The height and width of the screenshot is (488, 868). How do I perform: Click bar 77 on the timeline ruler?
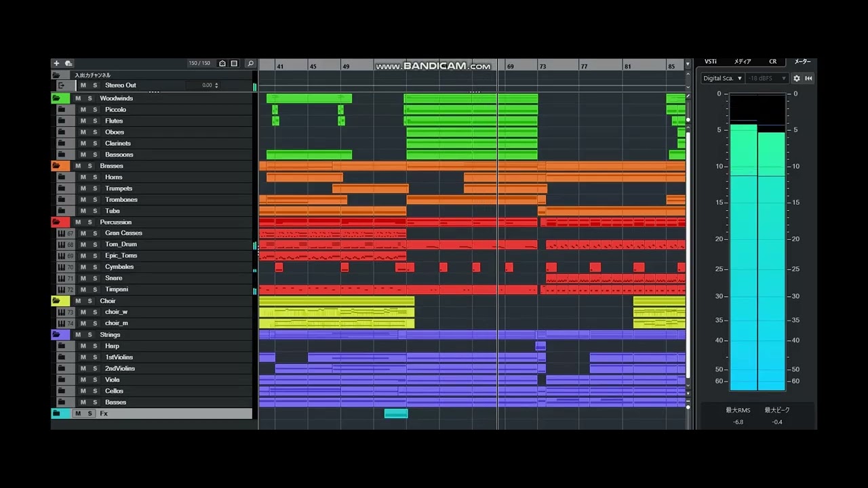[x=584, y=66]
